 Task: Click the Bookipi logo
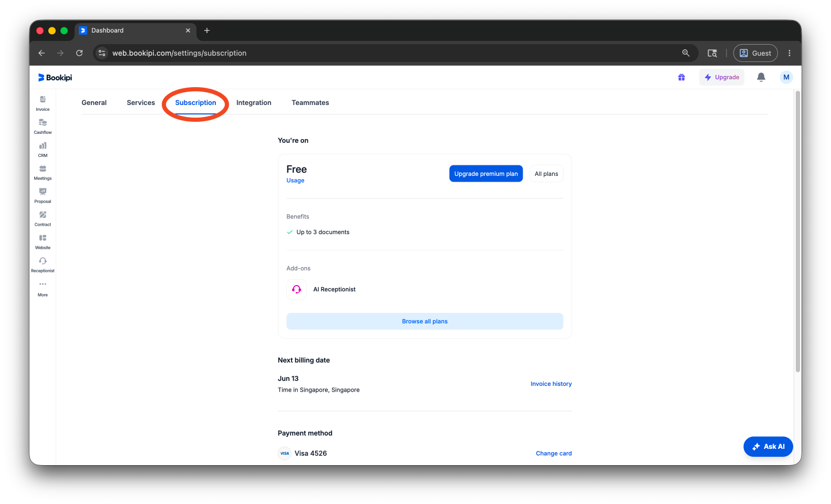point(55,78)
